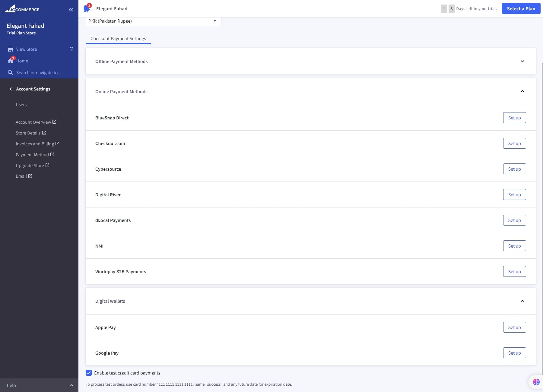
Task: Click the Select a Plan button
Action: click(521, 8)
